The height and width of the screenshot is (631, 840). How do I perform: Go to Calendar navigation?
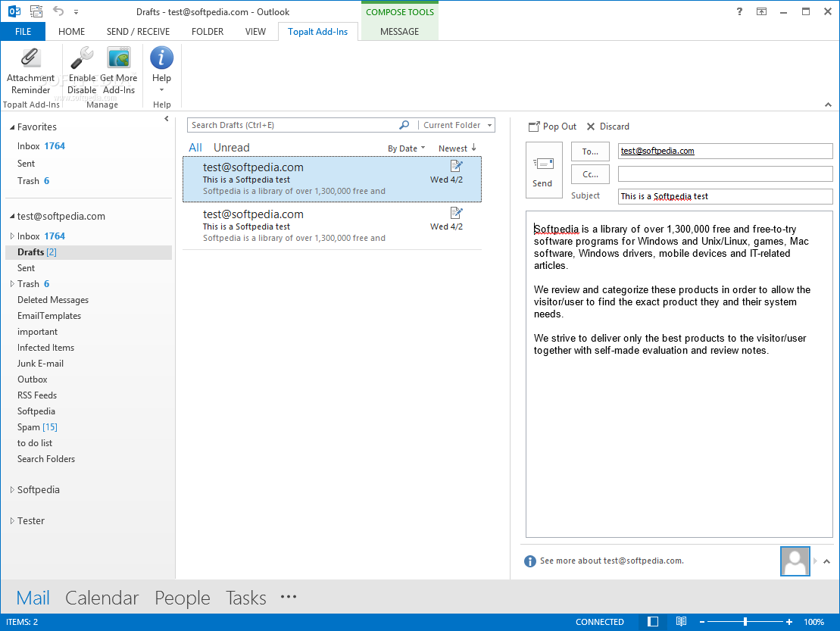[x=101, y=598]
